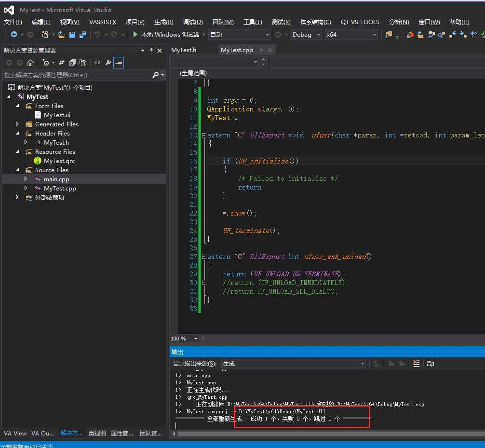Open Solution Explorer window options arrow
Viewport: 485px width, 448px height.
click(x=143, y=51)
